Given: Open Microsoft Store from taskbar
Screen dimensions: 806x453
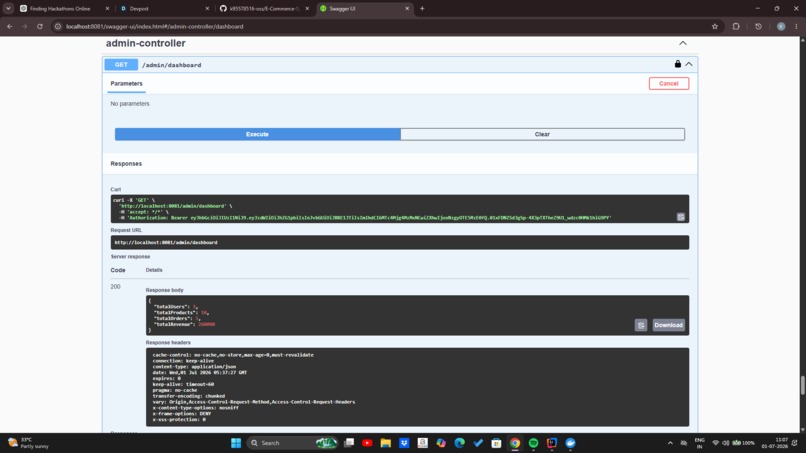Looking at the screenshot, I should [496, 443].
